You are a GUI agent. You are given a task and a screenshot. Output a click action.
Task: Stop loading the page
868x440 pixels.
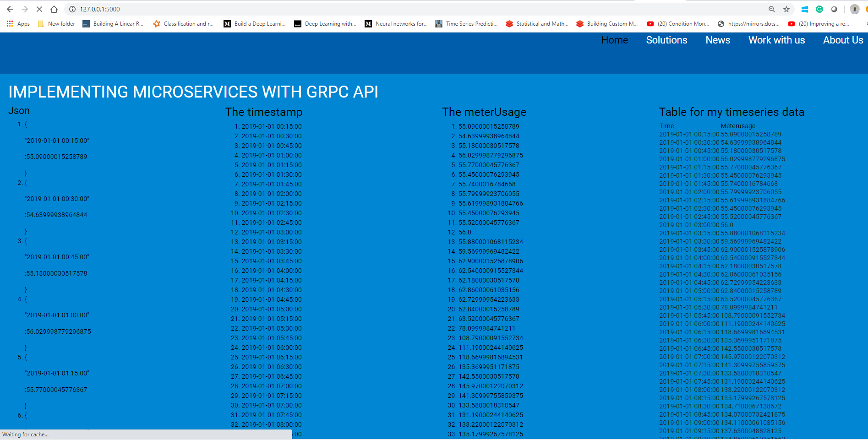coord(39,9)
